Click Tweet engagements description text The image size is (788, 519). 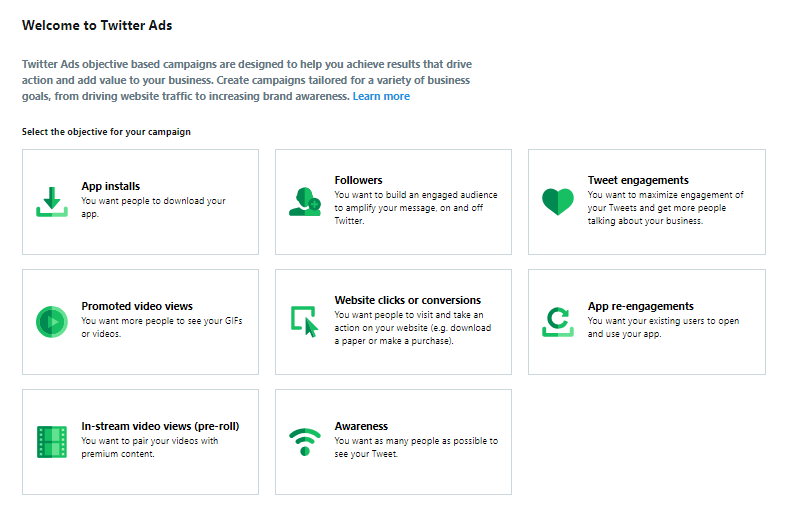tap(666, 207)
